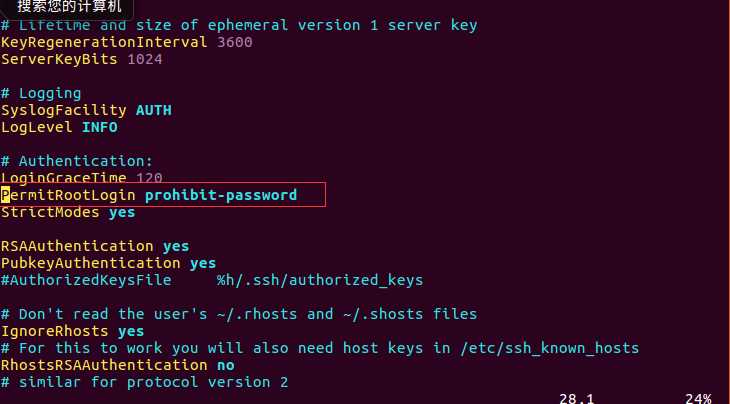Click the commented #AuthorizedKeysFile line

click(x=212, y=280)
